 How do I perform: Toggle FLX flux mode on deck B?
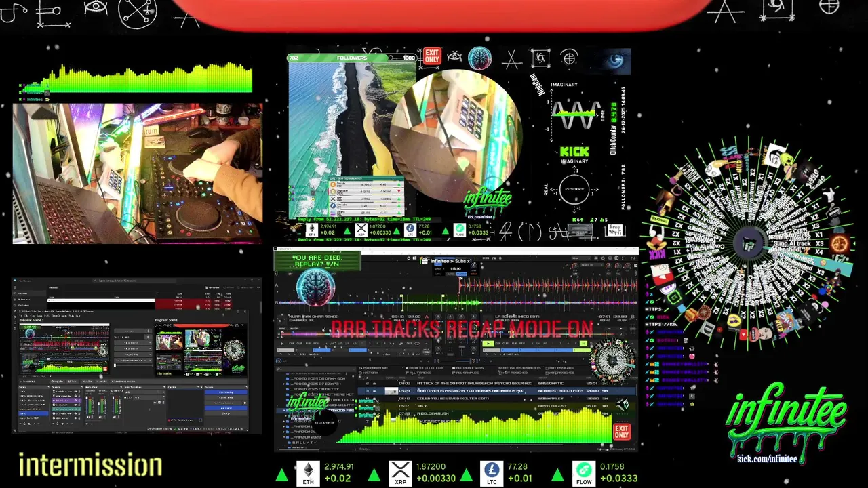[515, 344]
